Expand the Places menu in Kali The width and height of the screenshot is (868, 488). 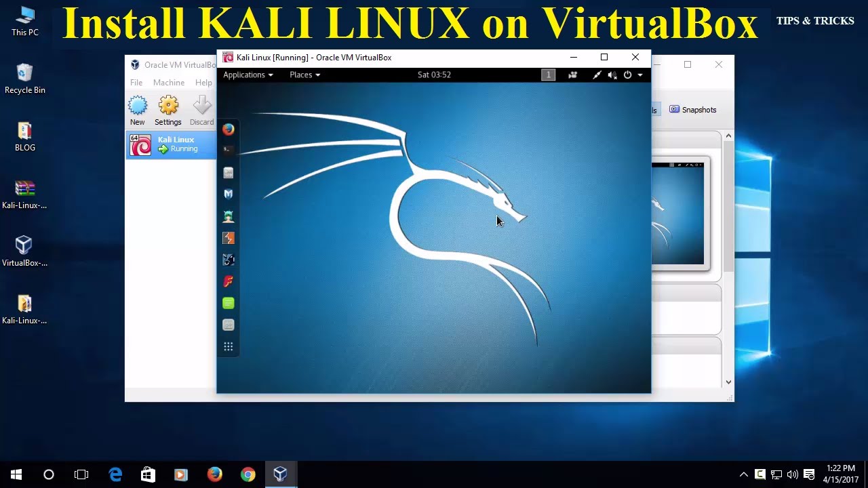tap(304, 75)
